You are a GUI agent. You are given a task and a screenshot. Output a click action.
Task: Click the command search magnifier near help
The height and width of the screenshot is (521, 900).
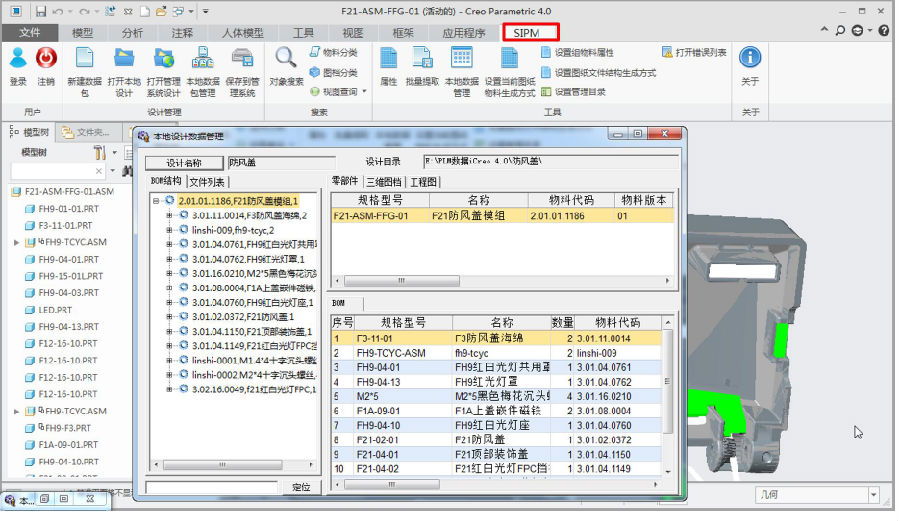[840, 30]
